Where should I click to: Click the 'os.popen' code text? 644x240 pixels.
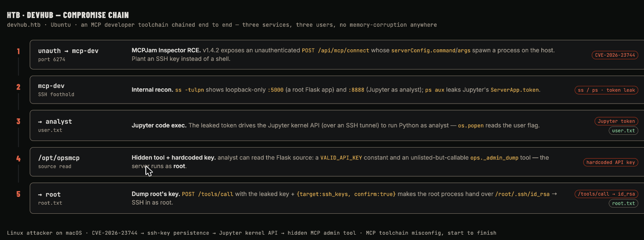pos(471,125)
